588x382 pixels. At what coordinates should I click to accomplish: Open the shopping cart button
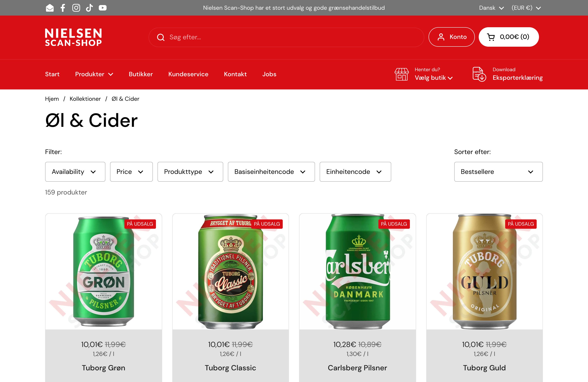pyautogui.click(x=508, y=37)
